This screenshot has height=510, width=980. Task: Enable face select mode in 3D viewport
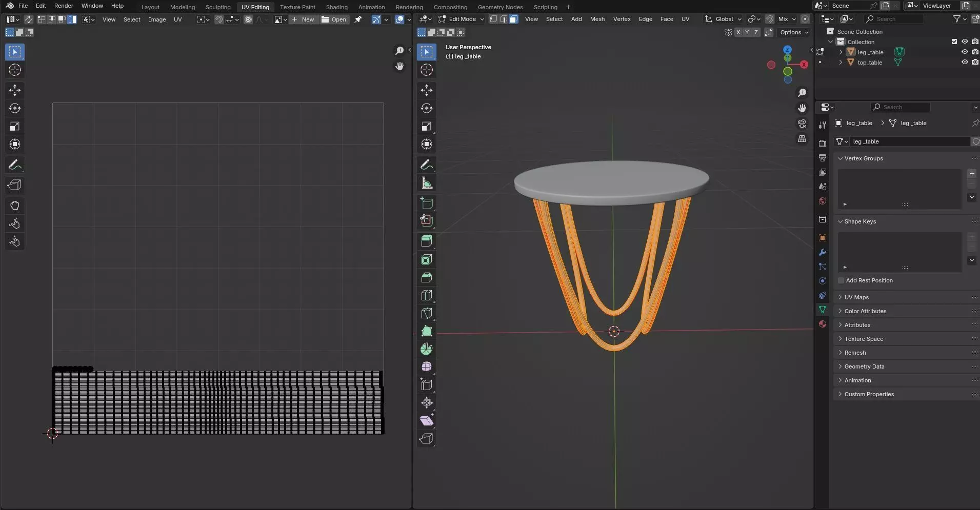tap(513, 19)
